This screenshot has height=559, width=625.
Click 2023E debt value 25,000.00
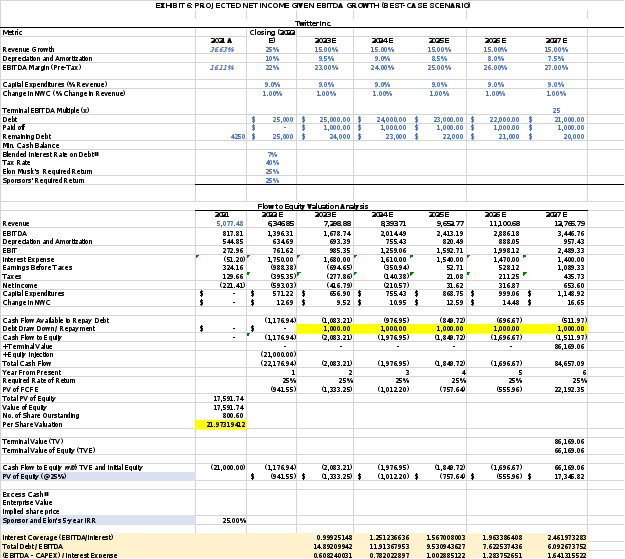(335, 120)
